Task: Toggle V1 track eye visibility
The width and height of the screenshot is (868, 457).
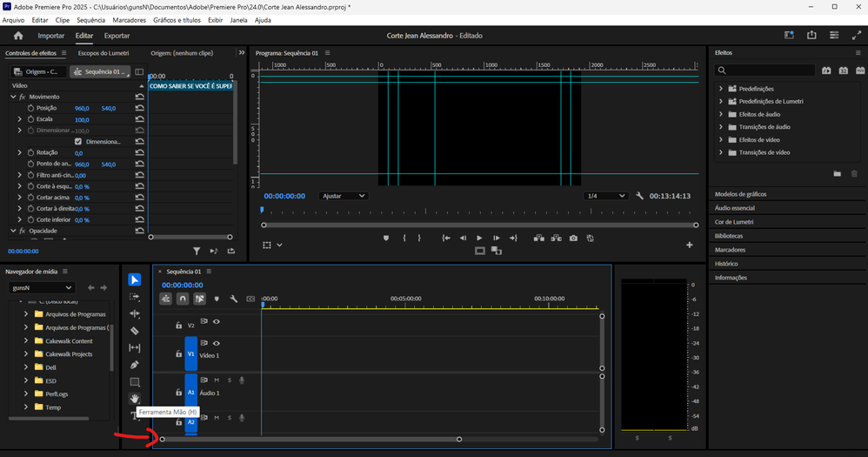Action: pyautogui.click(x=217, y=344)
